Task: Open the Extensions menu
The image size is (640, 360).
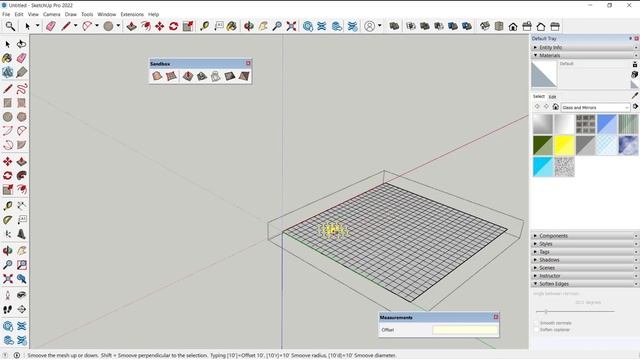Action: (132, 14)
